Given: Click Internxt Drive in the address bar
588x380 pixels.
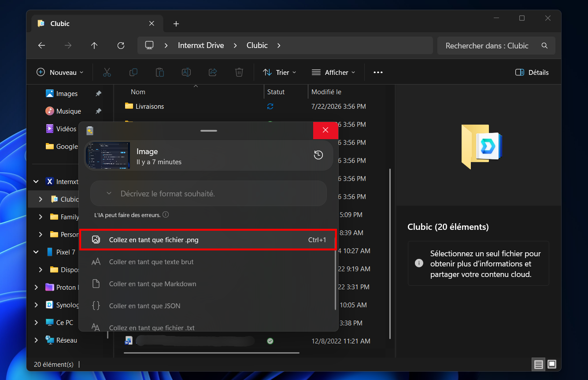Looking at the screenshot, I should tap(201, 45).
